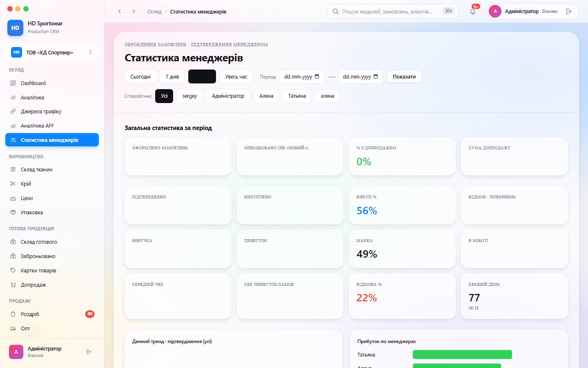Viewport: 588px width, 368px height.
Task: Click the sidebar bottom logout icon
Action: coord(89,352)
